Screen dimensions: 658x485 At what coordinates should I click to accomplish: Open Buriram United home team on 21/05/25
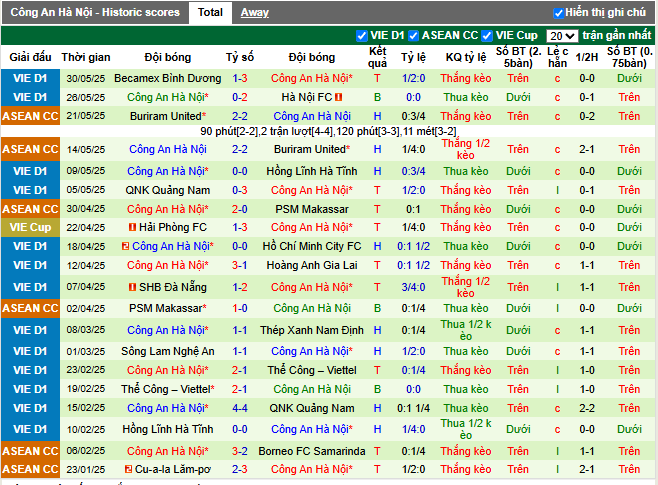pyautogui.click(x=168, y=116)
